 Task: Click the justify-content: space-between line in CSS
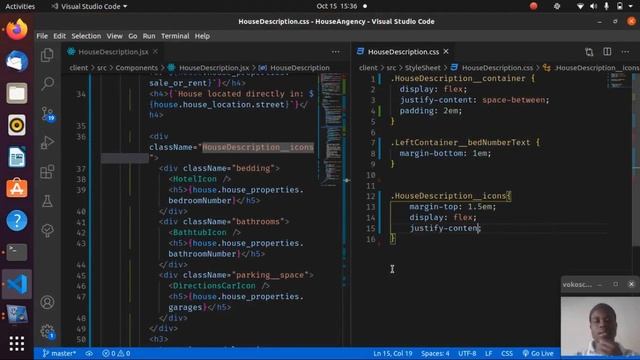tap(475, 100)
